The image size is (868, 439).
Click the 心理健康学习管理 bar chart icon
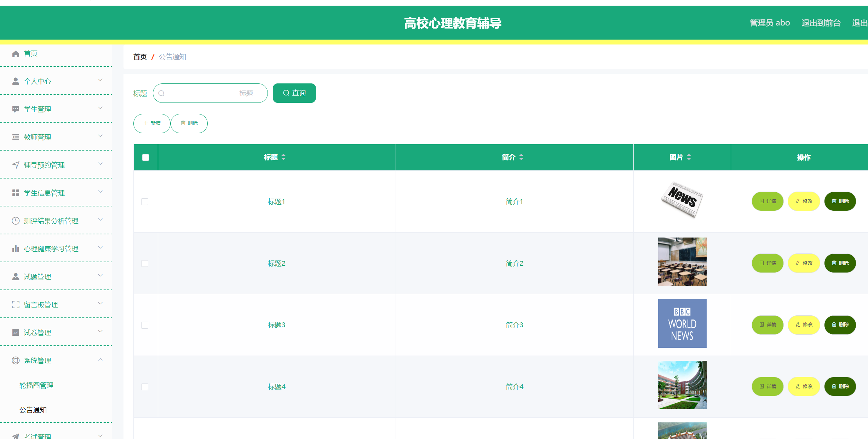coord(16,249)
